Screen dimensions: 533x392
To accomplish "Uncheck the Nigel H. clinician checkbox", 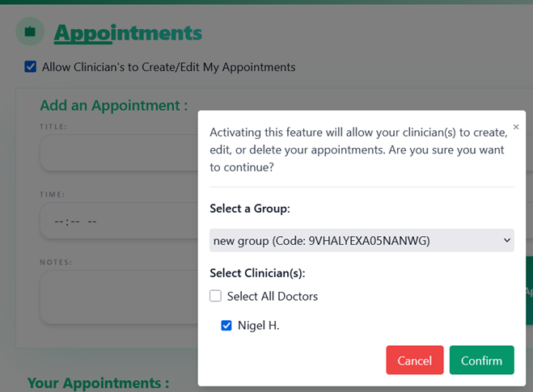I will (x=226, y=326).
